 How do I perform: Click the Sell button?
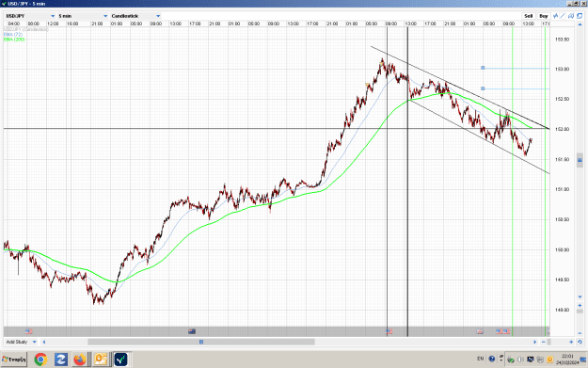click(x=528, y=16)
